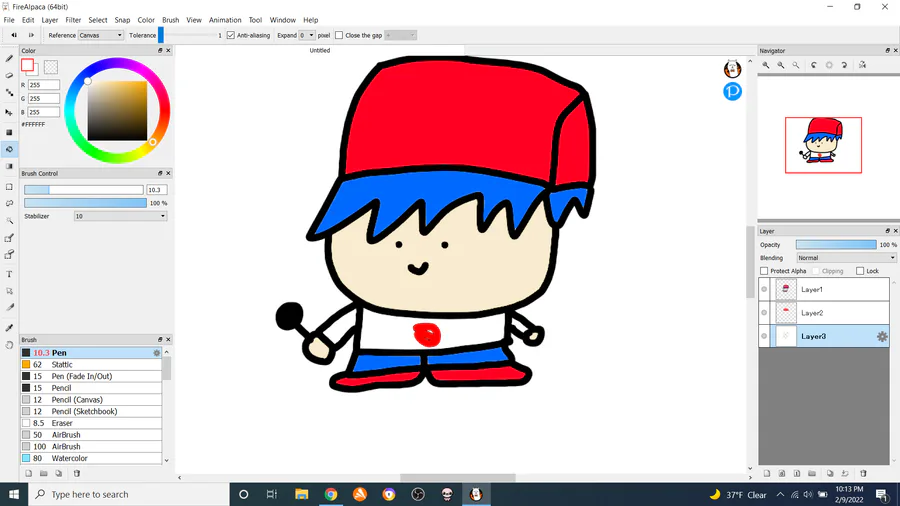Enable layer Lock checkbox
This screenshot has height=506, width=900.
click(x=860, y=271)
